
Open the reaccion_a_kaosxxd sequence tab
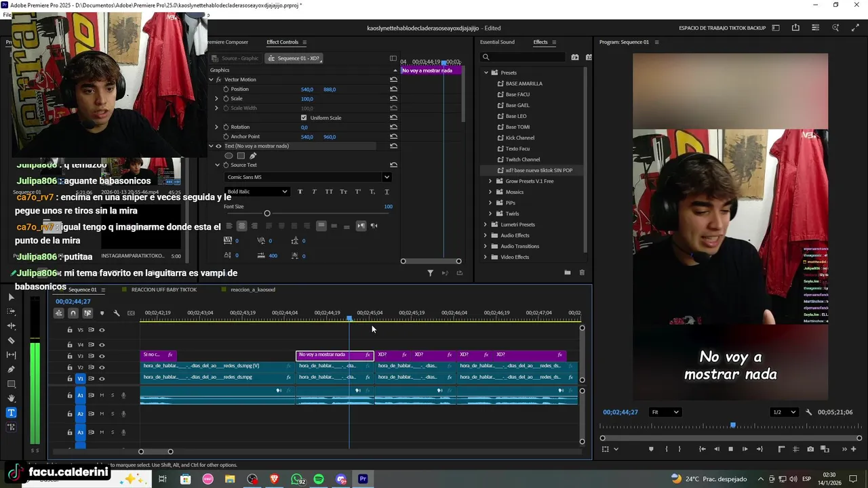253,290
